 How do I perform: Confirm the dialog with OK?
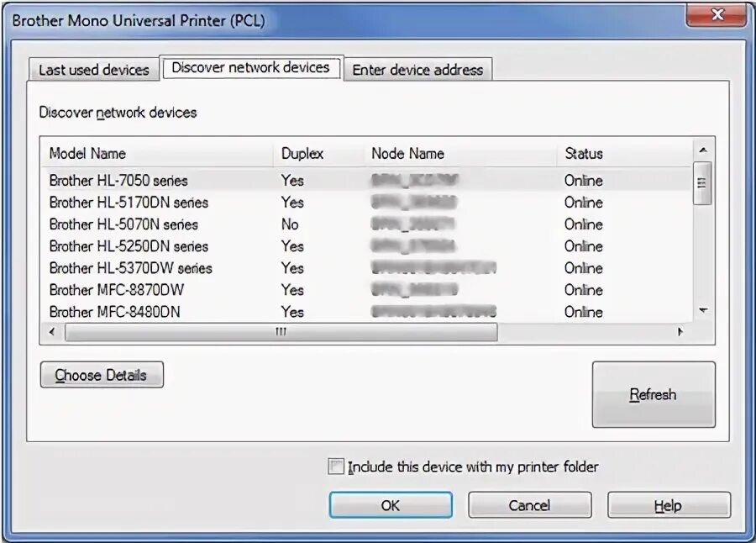[x=391, y=505]
